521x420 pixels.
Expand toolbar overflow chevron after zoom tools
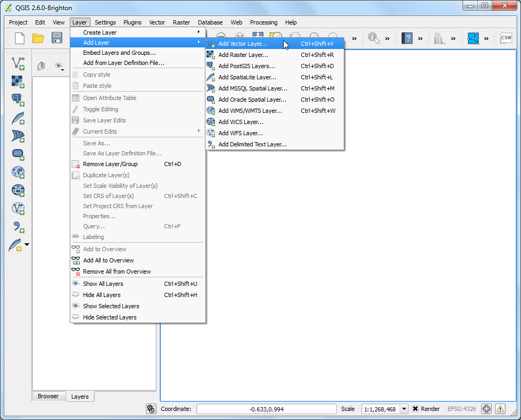click(354, 38)
